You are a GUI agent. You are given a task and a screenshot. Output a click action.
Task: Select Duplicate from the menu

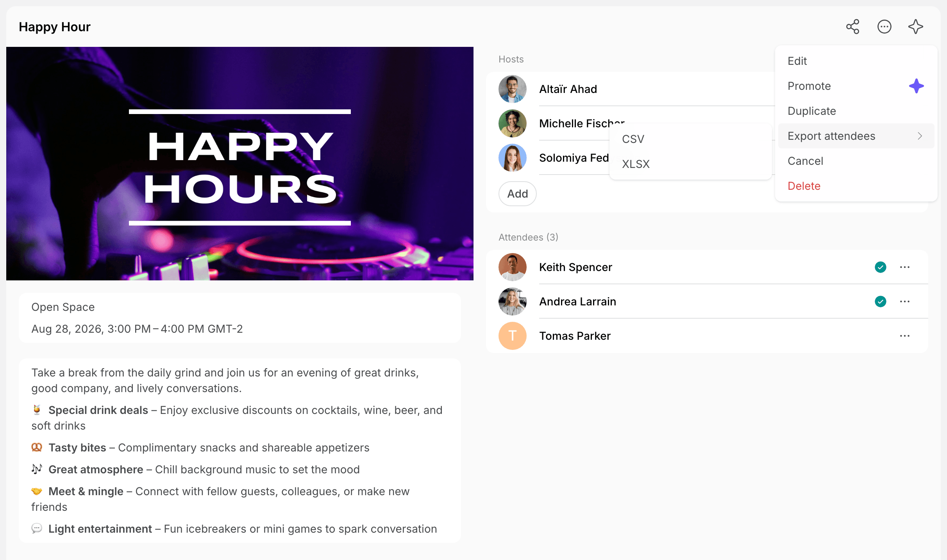[856, 111]
